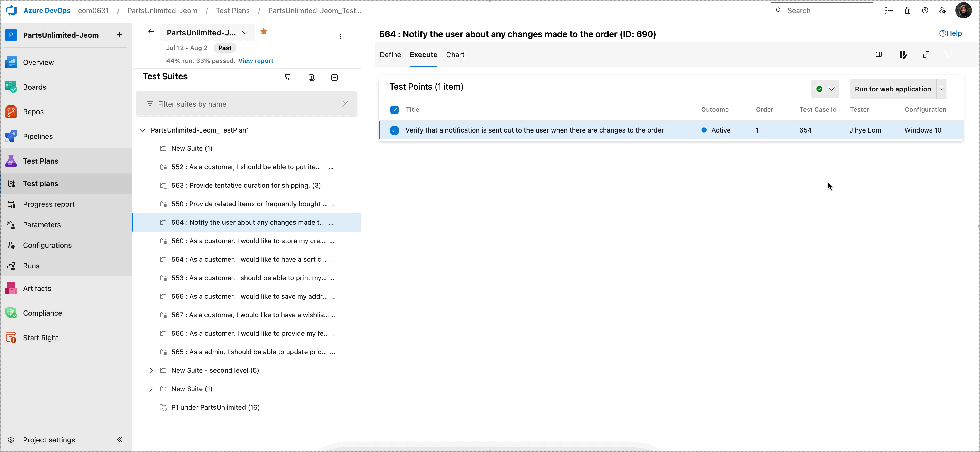Uncheck the Title select-all checkbox

395,109
